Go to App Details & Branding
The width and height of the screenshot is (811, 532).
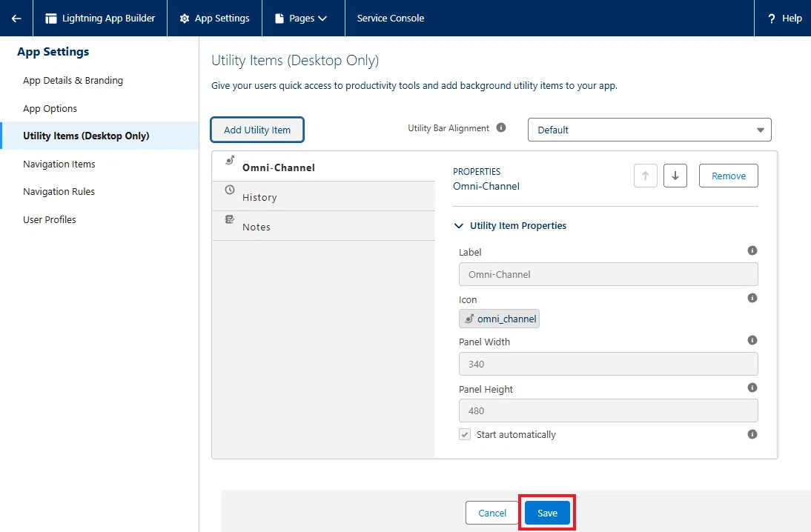73,80
